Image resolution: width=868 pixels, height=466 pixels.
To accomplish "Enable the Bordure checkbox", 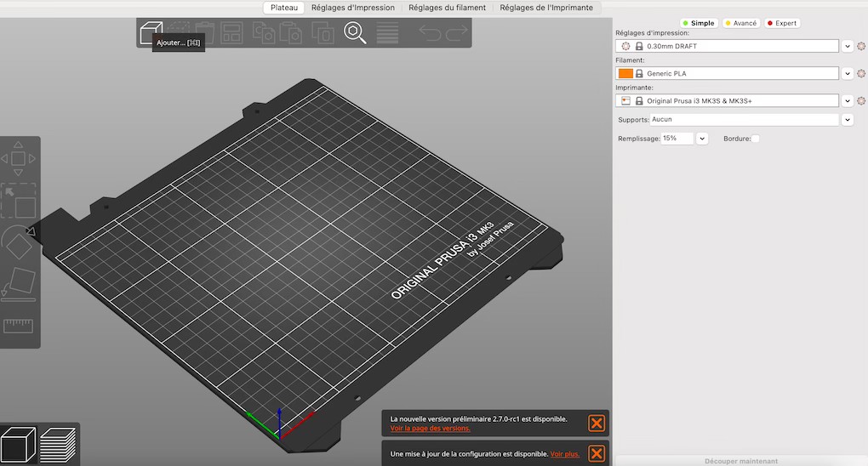I will (x=756, y=139).
